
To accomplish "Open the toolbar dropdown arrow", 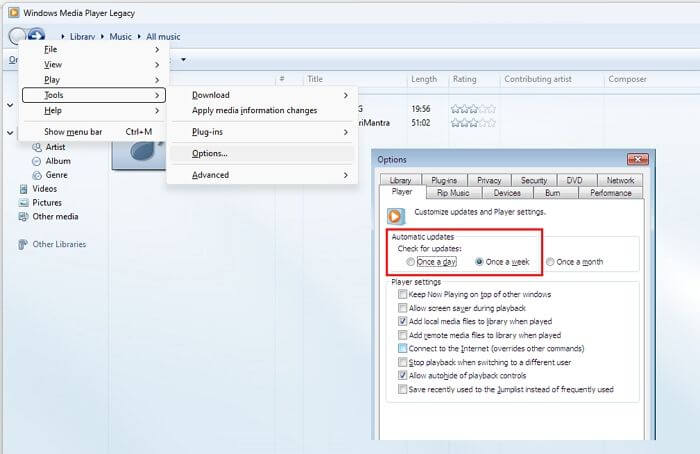I will (183, 59).
